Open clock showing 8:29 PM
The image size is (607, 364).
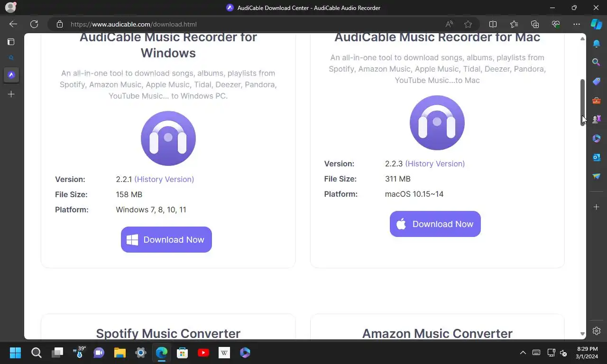click(x=588, y=353)
